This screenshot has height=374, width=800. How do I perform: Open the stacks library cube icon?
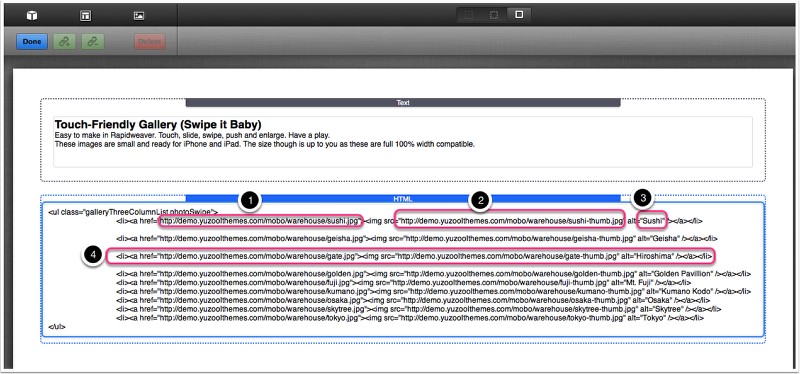32,16
